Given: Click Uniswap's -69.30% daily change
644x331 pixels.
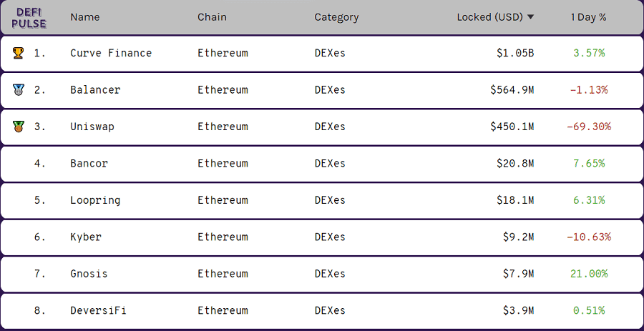Looking at the screenshot, I should click(588, 127).
